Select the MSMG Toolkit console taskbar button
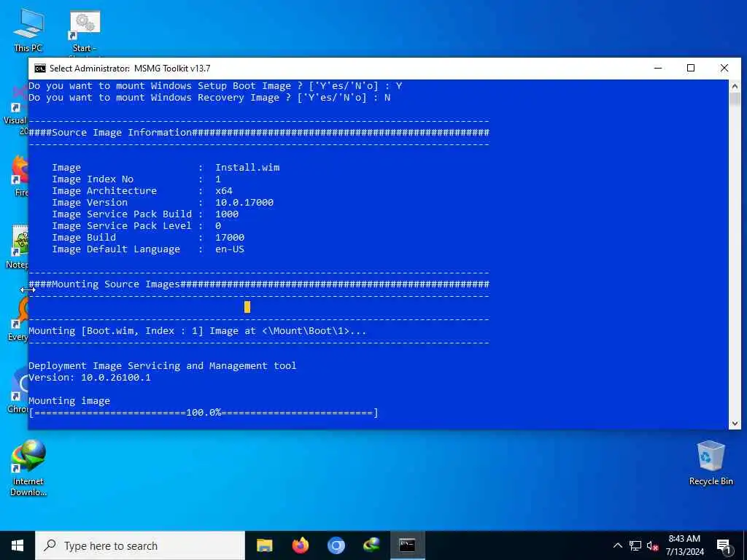Image resolution: width=747 pixels, height=560 pixels. click(407, 545)
